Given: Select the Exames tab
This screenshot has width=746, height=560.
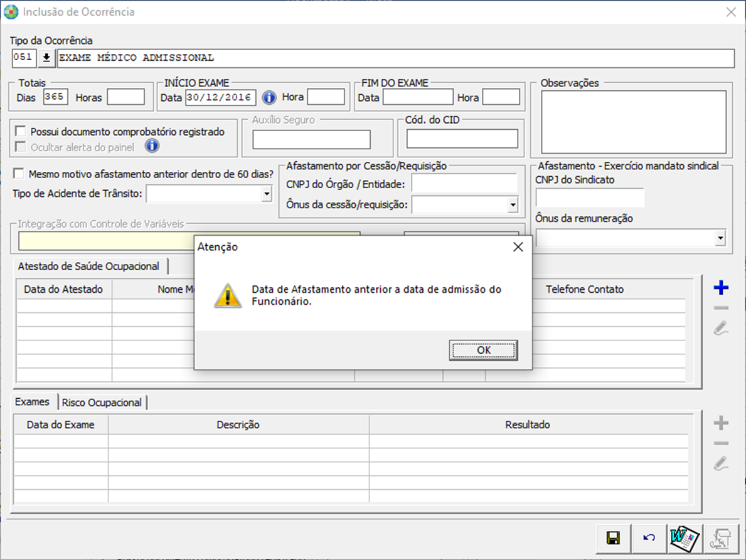Looking at the screenshot, I should (x=33, y=402).
